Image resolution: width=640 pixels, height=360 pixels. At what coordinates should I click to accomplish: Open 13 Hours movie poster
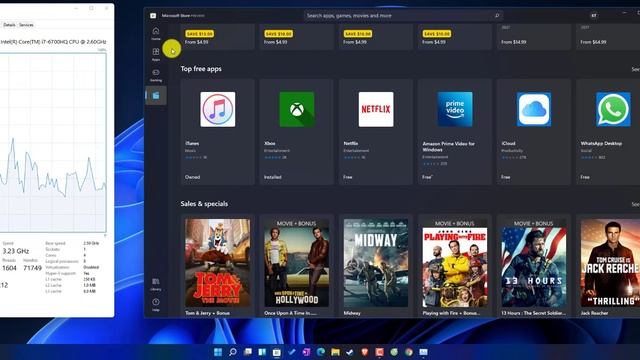pos(534,263)
